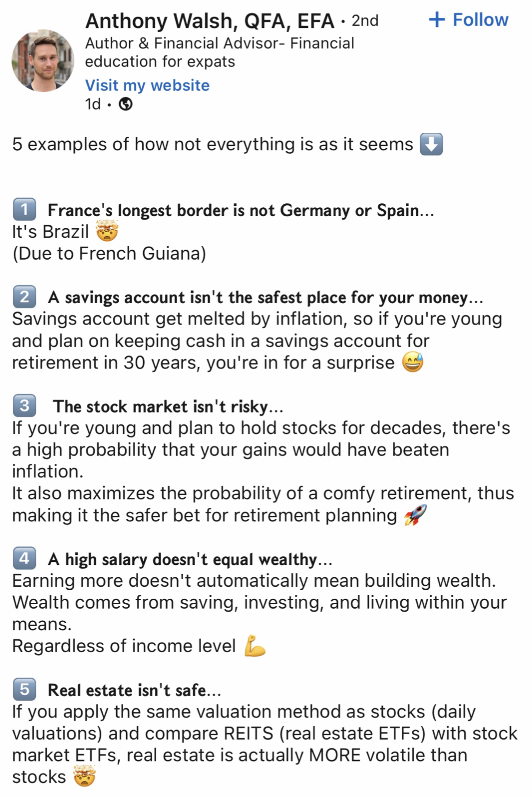
Task: Click the number 3 keycap emoji
Action: pos(24,405)
